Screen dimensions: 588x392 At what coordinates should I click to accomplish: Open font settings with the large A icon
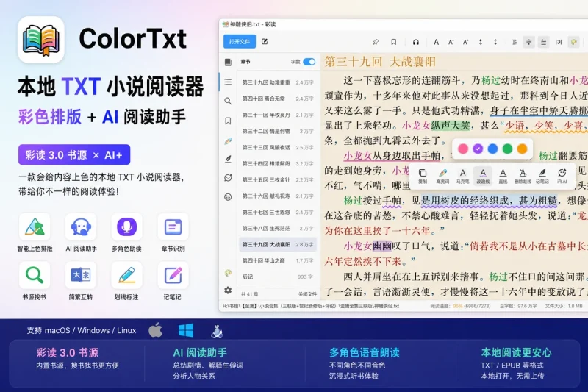(436, 42)
